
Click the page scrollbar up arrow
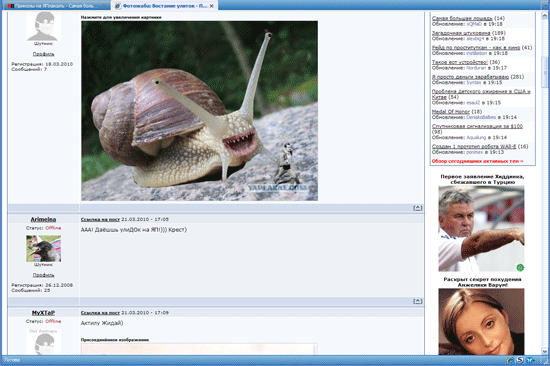(x=545, y=15)
